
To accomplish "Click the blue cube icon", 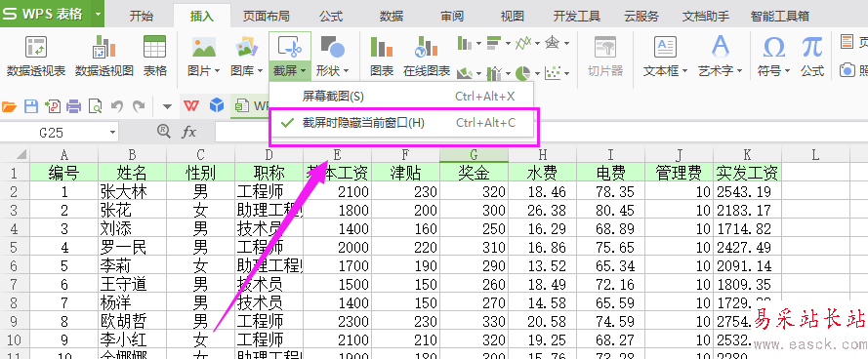I will coord(217,105).
